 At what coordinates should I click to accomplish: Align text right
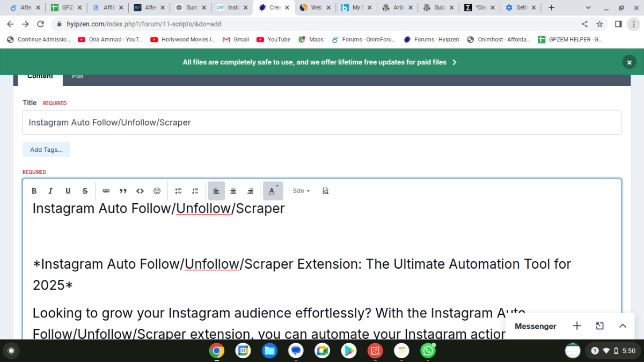[250, 191]
